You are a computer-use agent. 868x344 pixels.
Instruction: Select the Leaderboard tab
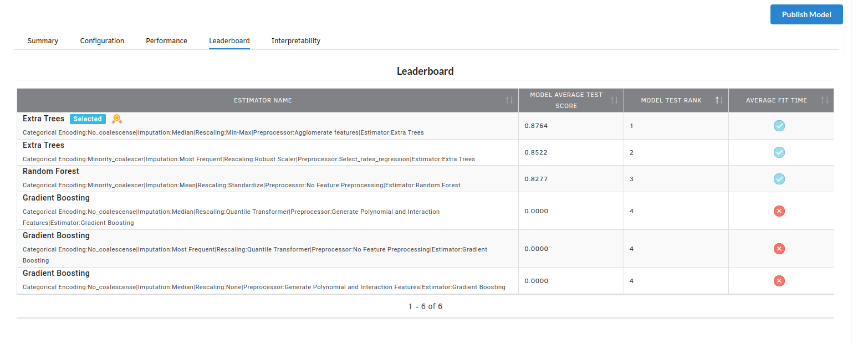tap(229, 41)
